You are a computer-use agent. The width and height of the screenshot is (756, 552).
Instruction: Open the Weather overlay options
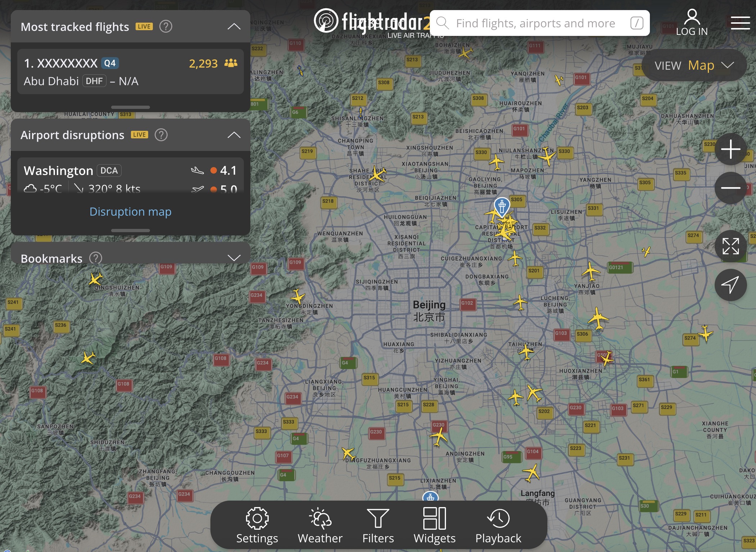320,525
